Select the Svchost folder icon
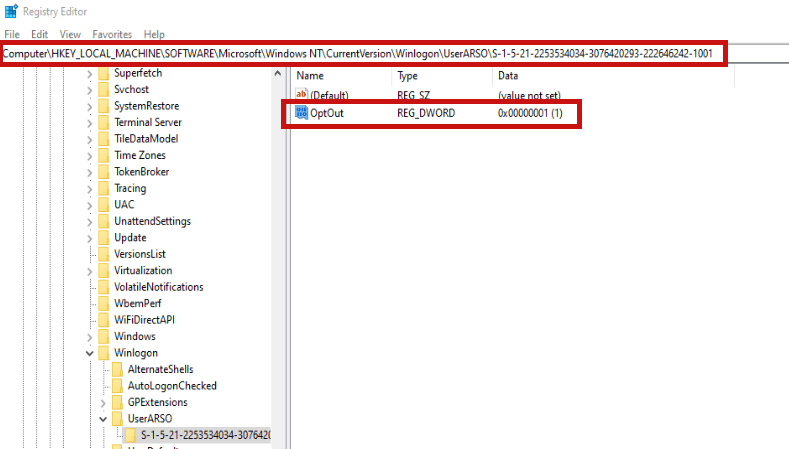789x449 pixels. pyautogui.click(x=104, y=90)
